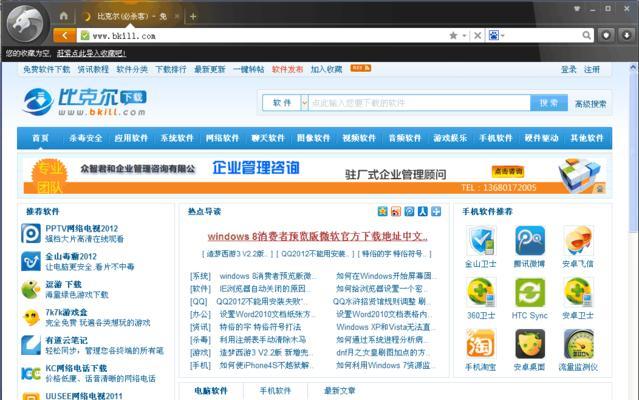Open the 安卓卫士 app icon
The height and width of the screenshot is (400, 639).
point(578,292)
